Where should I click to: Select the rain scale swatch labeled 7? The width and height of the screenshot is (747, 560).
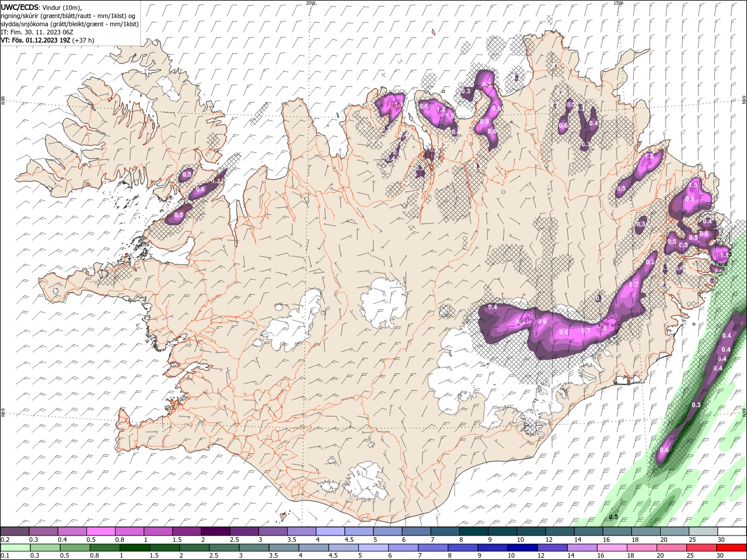click(433, 548)
